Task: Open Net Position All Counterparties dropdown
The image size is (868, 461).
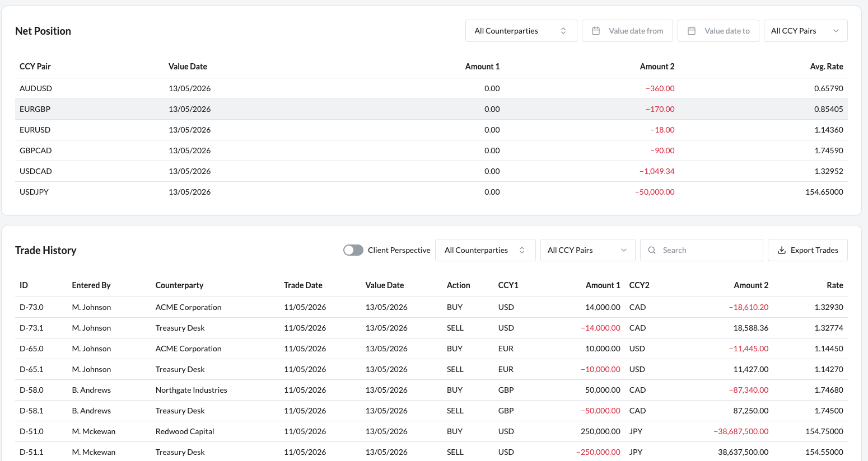Action: pos(521,31)
